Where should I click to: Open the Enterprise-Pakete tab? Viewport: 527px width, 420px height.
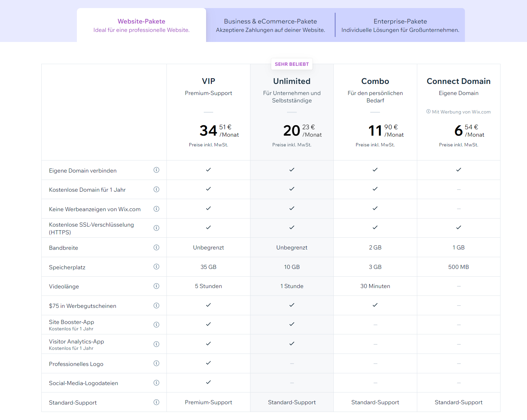(x=400, y=25)
